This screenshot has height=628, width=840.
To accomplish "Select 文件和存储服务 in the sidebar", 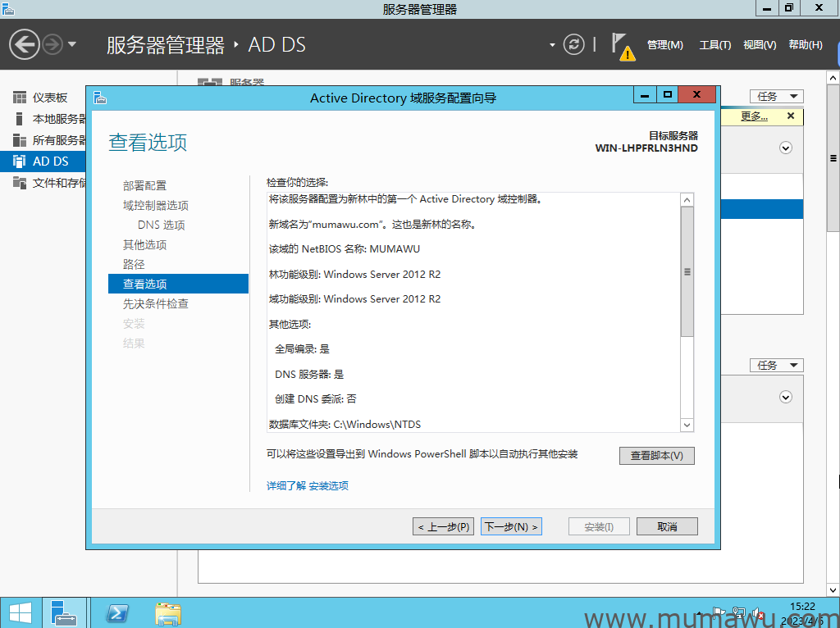I will pos(53,181).
